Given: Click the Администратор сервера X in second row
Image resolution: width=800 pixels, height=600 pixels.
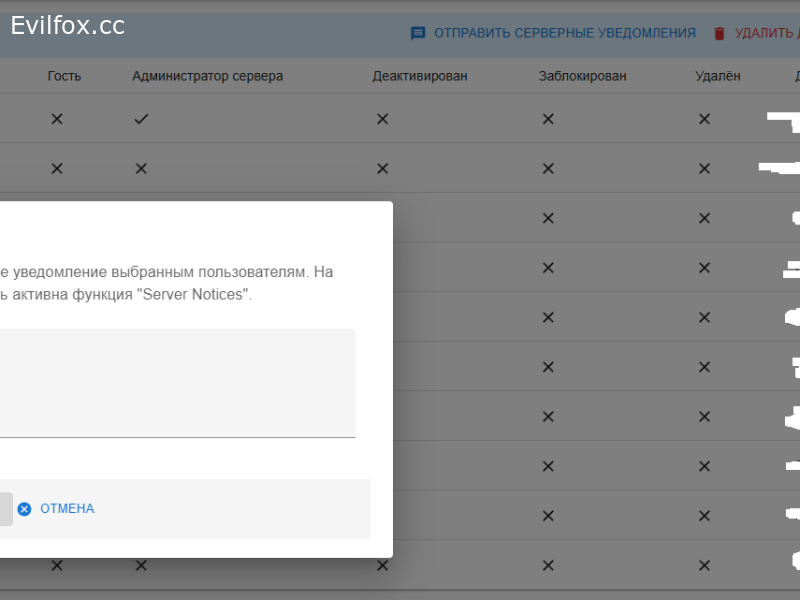Looking at the screenshot, I should click(x=141, y=169).
